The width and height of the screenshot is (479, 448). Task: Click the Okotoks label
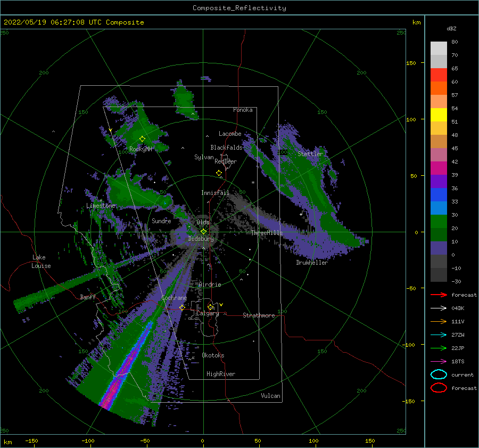coord(213,355)
